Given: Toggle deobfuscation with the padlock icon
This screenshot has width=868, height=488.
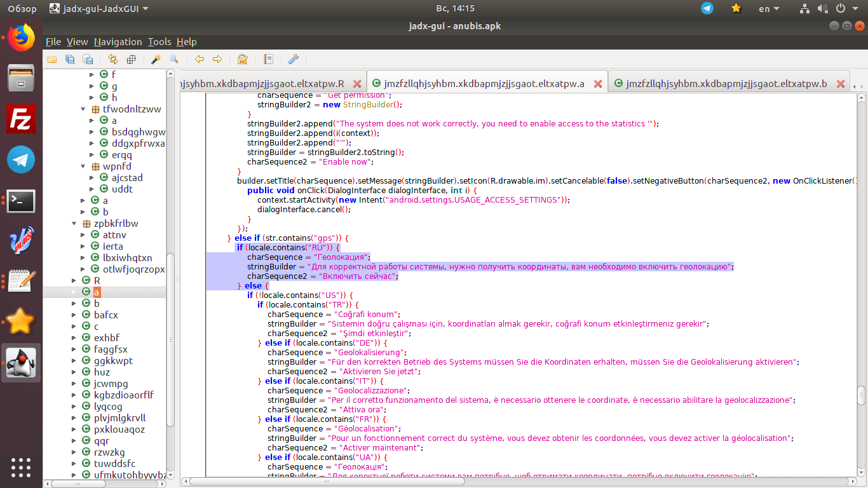Looking at the screenshot, I should (x=242, y=59).
